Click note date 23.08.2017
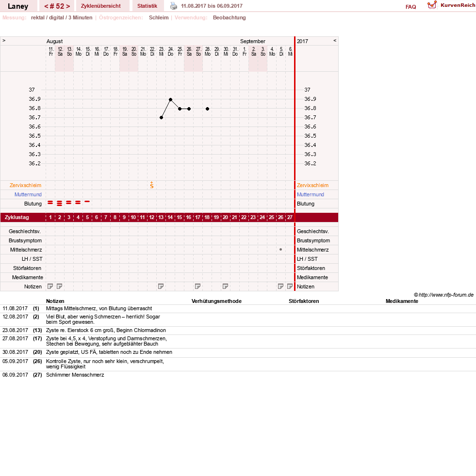476x476 pixels. point(15,330)
